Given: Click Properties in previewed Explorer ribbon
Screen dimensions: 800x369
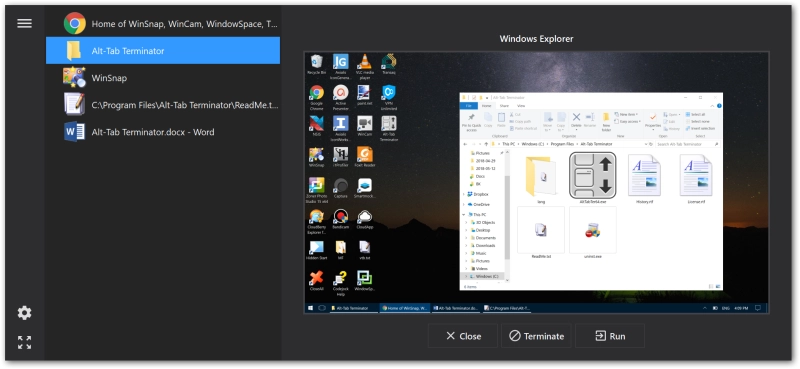Looking at the screenshot, I should [x=653, y=121].
